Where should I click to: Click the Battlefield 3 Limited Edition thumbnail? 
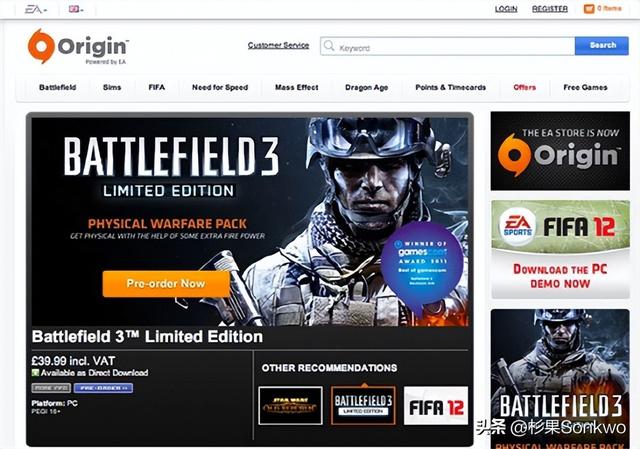(363, 405)
